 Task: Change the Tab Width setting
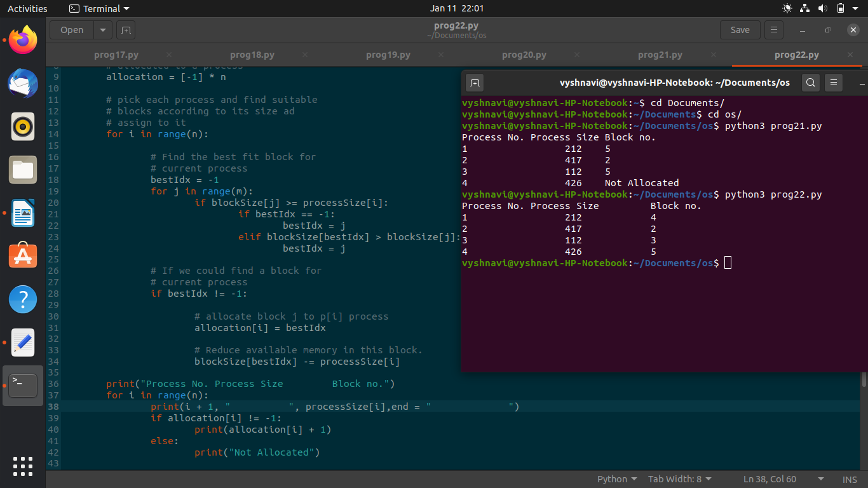pyautogui.click(x=680, y=479)
